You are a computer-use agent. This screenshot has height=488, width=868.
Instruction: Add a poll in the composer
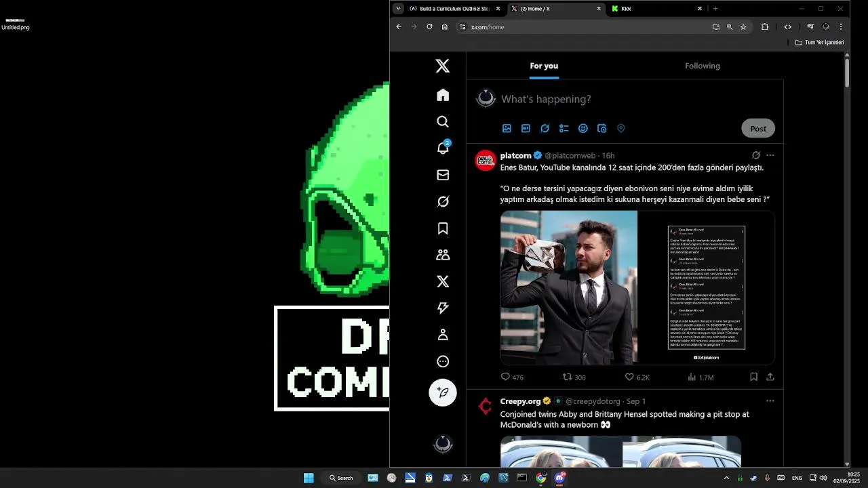click(x=564, y=129)
